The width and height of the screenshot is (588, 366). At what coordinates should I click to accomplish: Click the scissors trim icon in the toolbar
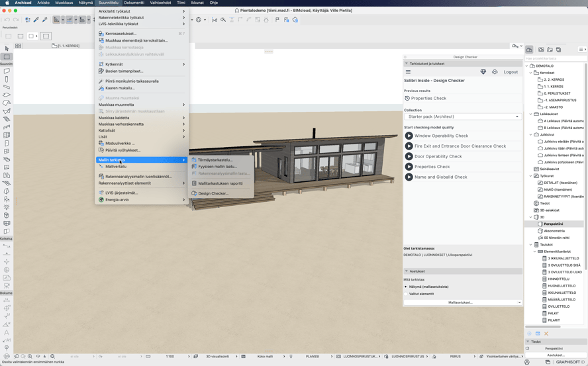tap(215, 20)
